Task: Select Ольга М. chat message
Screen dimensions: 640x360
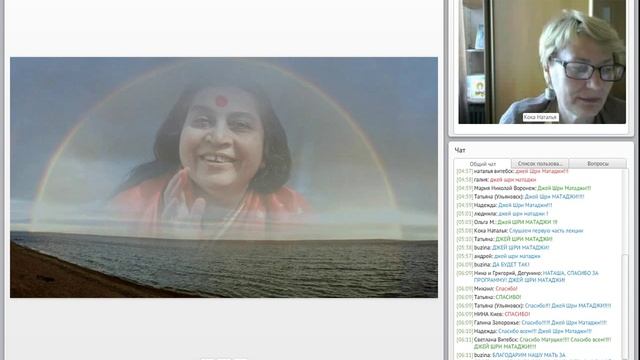Action: (x=507, y=222)
